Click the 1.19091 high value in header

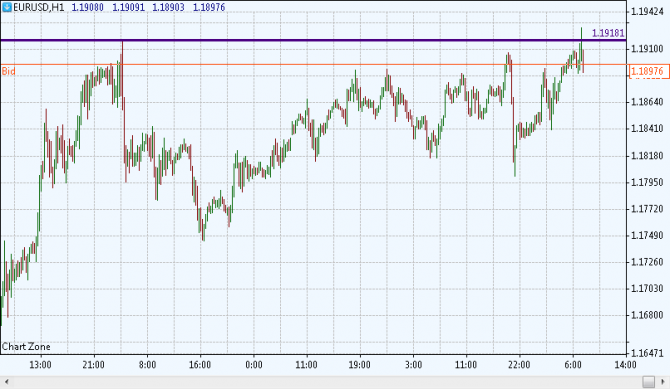[x=128, y=7]
